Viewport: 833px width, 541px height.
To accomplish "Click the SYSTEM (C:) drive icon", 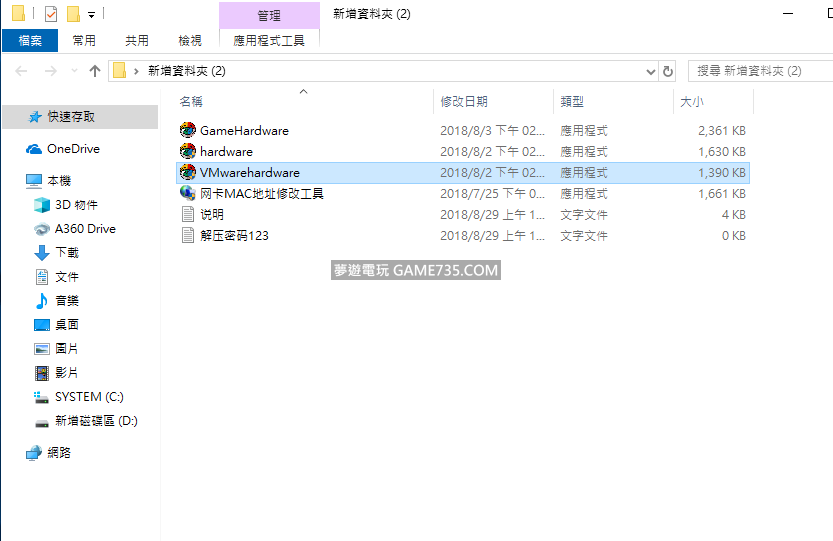I will coord(41,397).
